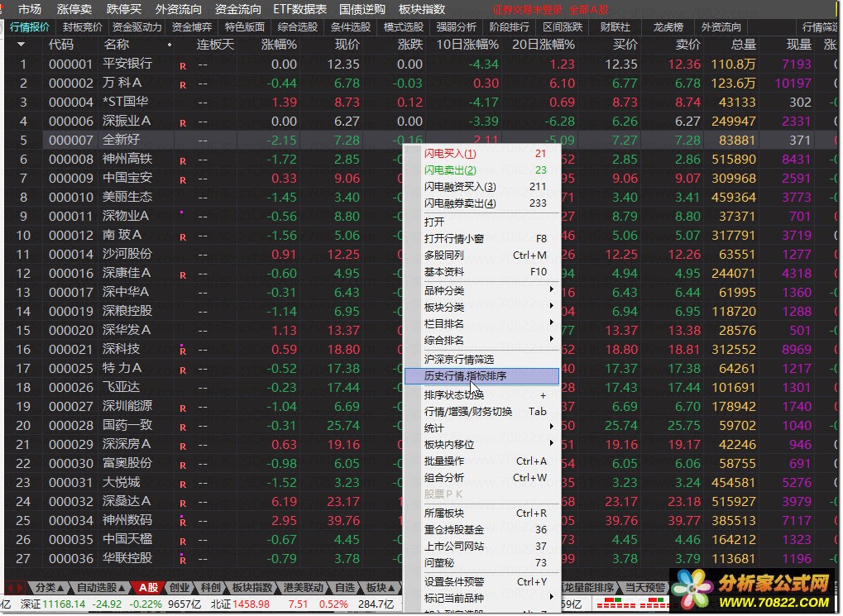The width and height of the screenshot is (843, 616).
Task: Click the R marker on 大悦城 row
Action: (x=183, y=485)
